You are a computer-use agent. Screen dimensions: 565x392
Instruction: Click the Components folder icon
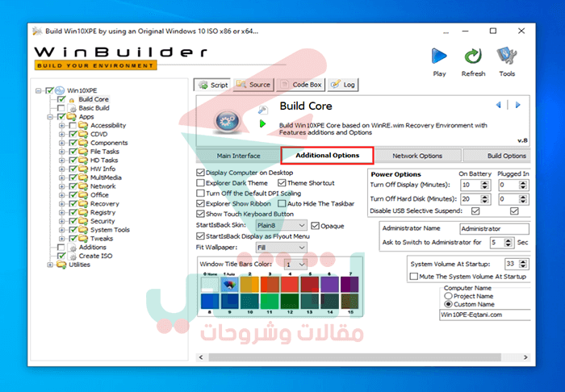click(83, 143)
